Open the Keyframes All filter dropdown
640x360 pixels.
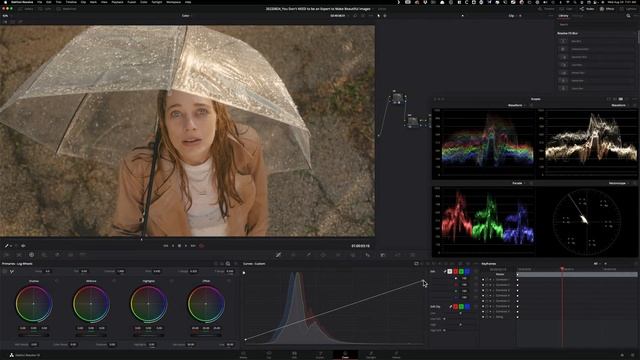[x=598, y=264]
